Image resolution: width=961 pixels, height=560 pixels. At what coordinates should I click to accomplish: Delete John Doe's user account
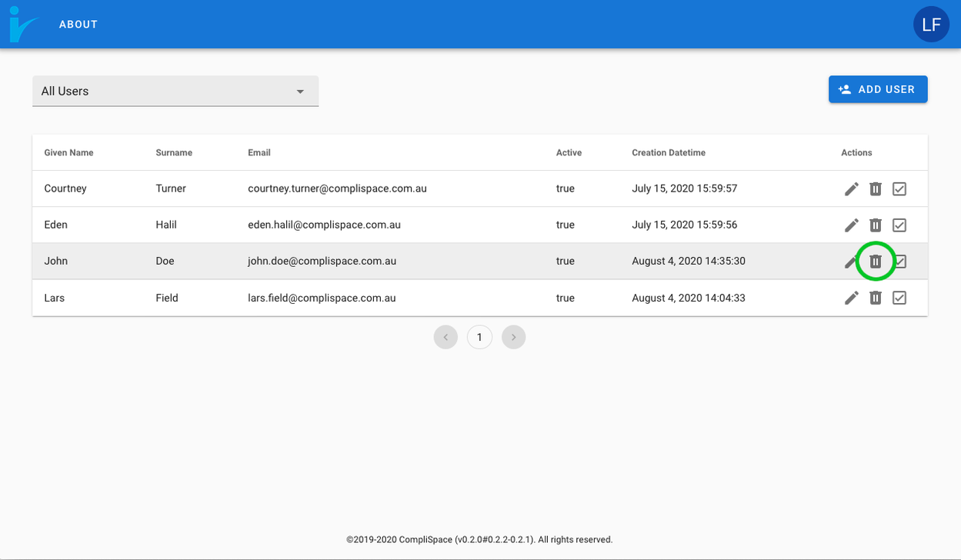pyautogui.click(x=876, y=262)
